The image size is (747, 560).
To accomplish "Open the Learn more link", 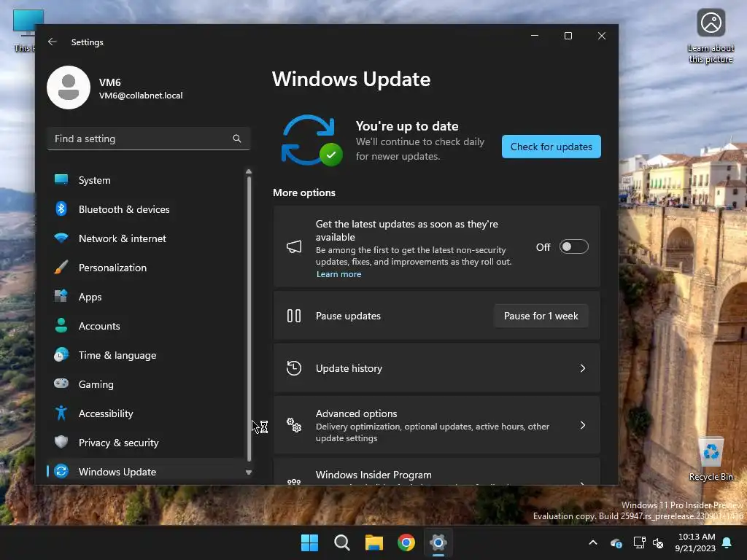I will (338, 274).
